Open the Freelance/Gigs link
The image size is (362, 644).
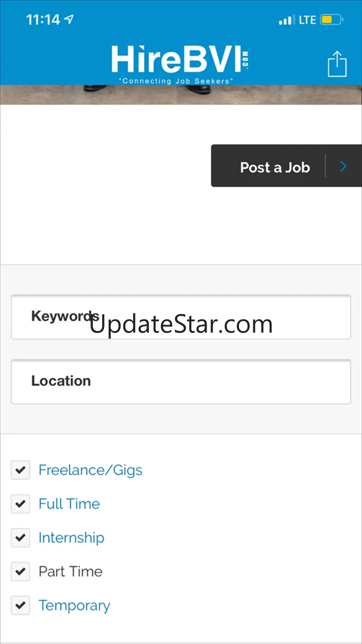tap(90, 470)
